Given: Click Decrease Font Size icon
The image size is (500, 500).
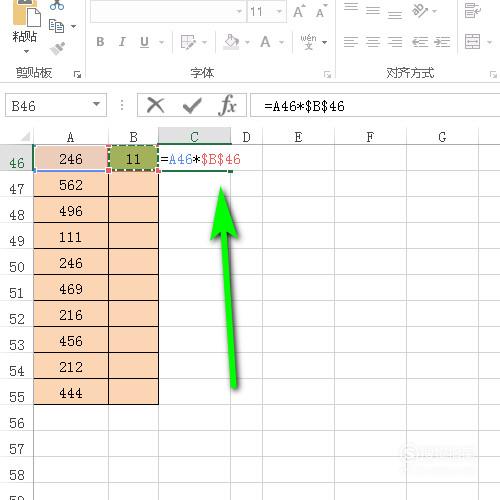Looking at the screenshot, I should [x=321, y=11].
